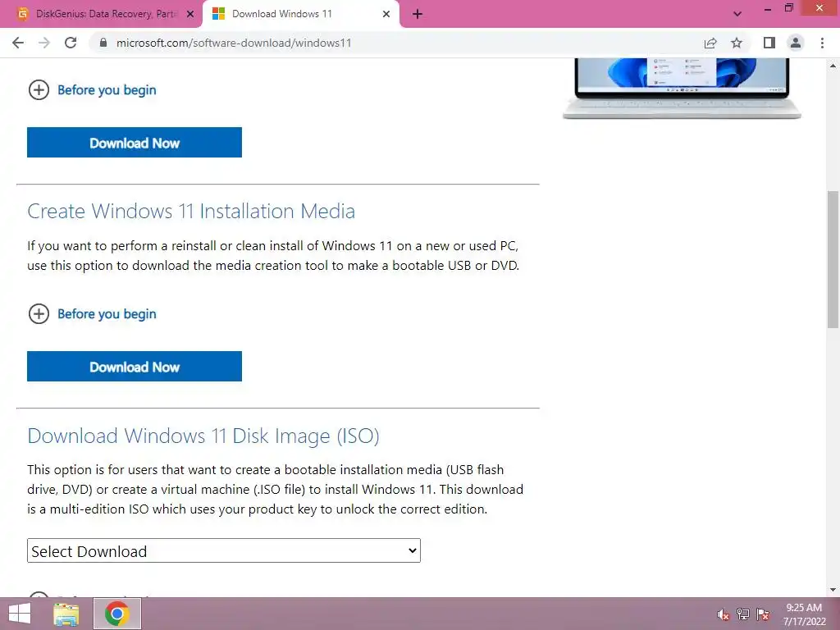This screenshot has height=630, width=840.
Task: Close the DiskGenius tab
Action: coord(190,15)
